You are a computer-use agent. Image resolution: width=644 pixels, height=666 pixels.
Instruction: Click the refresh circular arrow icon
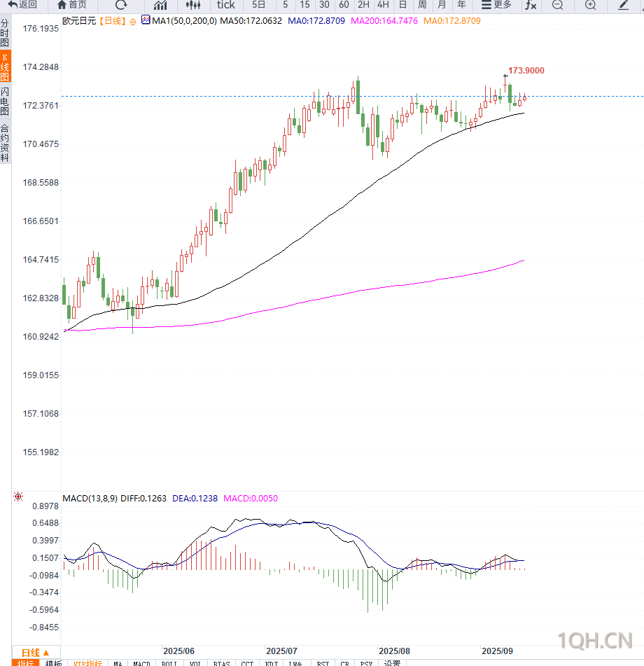click(121, 5)
